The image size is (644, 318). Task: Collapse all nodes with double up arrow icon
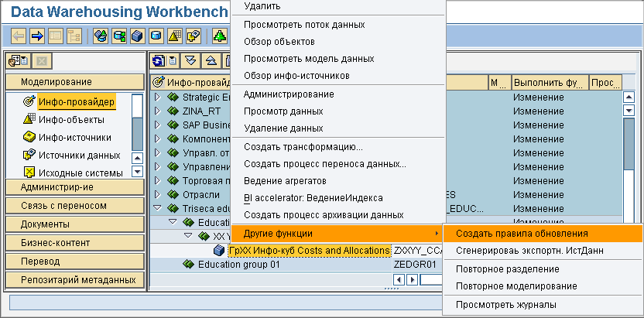click(x=211, y=61)
